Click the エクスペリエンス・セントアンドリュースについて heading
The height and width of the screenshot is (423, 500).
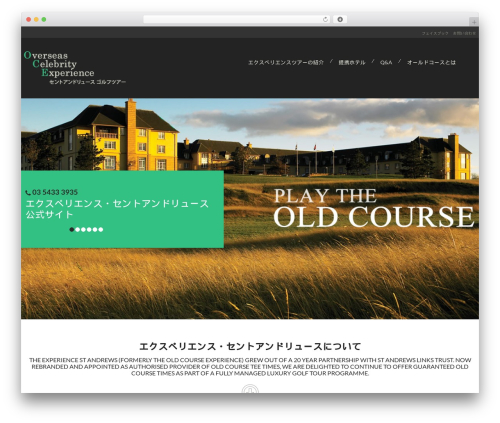250,346
